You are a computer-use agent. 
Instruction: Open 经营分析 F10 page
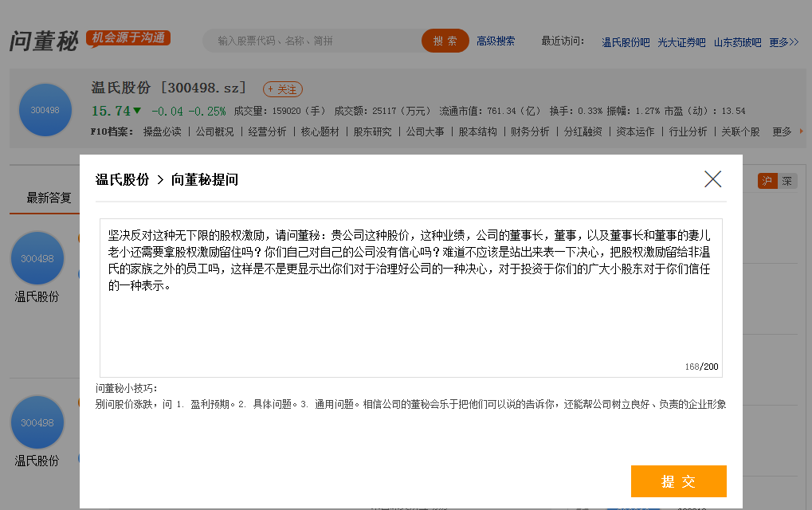click(267, 131)
